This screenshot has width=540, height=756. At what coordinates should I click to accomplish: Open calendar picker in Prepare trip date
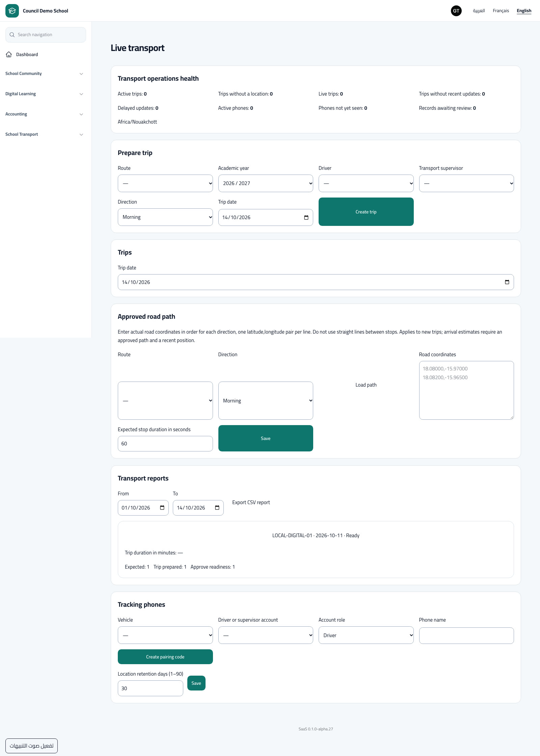coord(306,217)
